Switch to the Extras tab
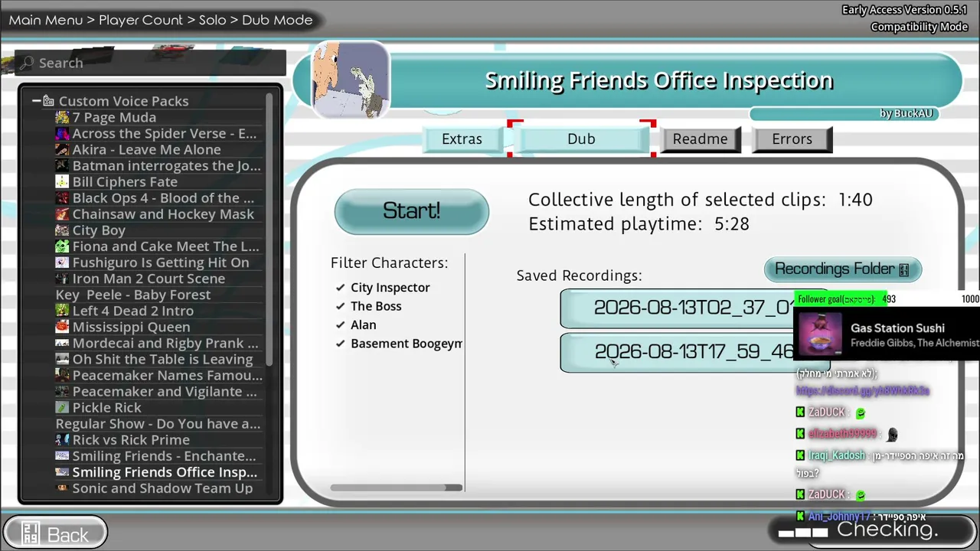 pyautogui.click(x=462, y=139)
